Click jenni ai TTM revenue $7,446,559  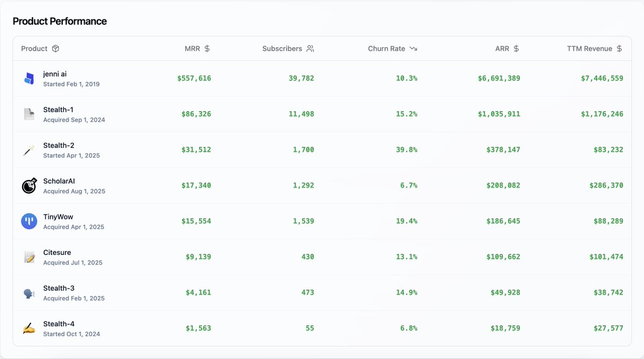(x=602, y=78)
